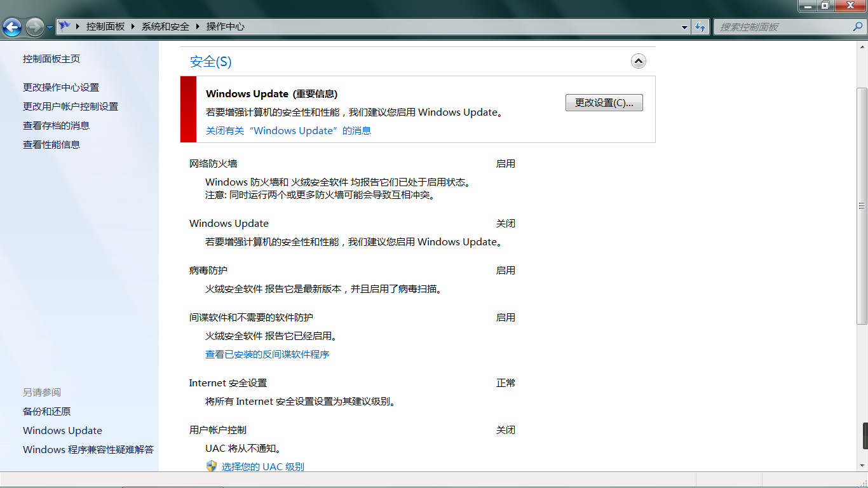Open the address bar history dropdown
The width and height of the screenshot is (868, 488).
click(684, 27)
